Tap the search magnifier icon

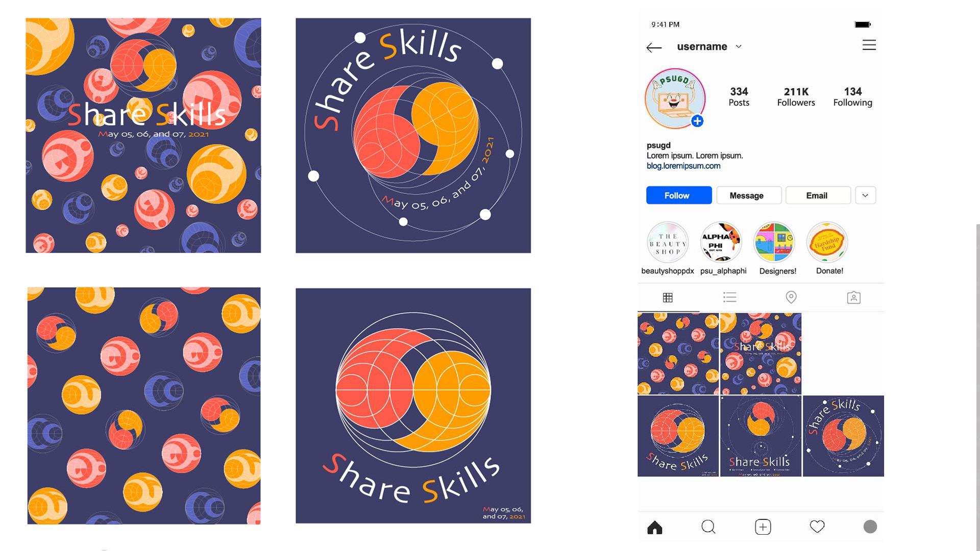coord(708,527)
